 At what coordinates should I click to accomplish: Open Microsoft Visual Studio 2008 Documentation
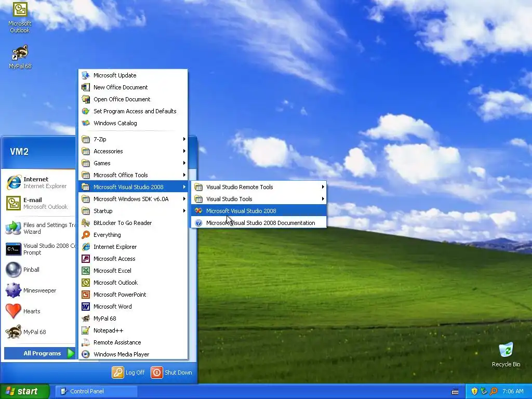point(259,223)
